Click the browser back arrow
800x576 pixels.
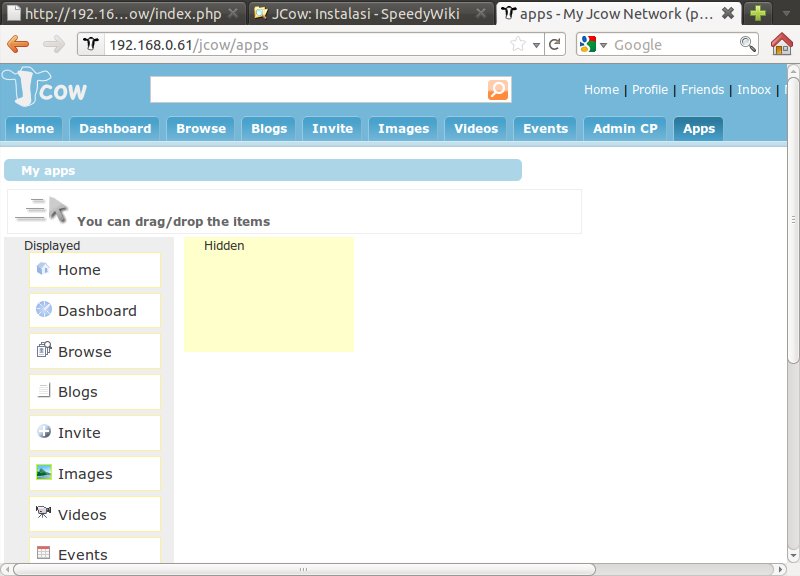click(x=18, y=44)
